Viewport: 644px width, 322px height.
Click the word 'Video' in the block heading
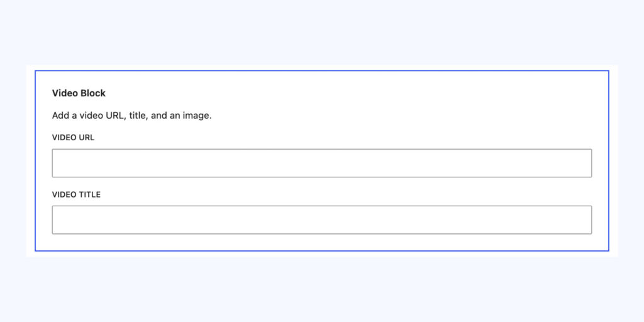pos(65,93)
